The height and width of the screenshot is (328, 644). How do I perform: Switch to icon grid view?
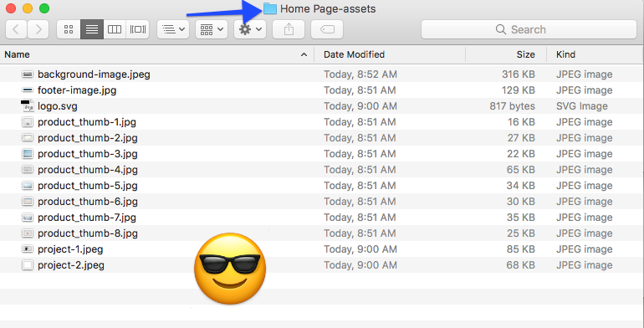[69, 29]
